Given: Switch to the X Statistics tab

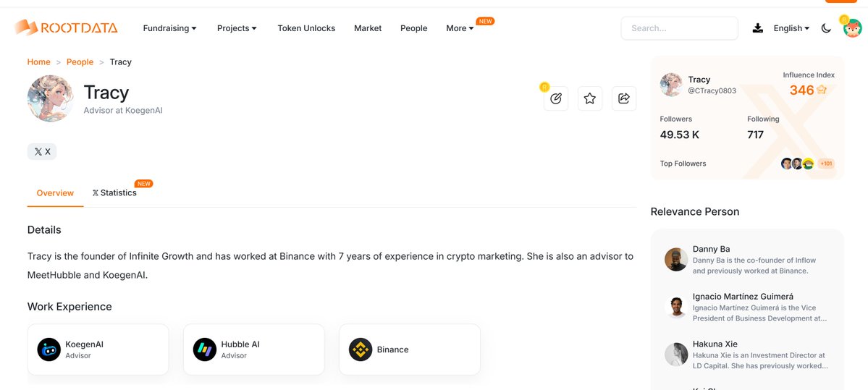Looking at the screenshot, I should click(x=114, y=193).
